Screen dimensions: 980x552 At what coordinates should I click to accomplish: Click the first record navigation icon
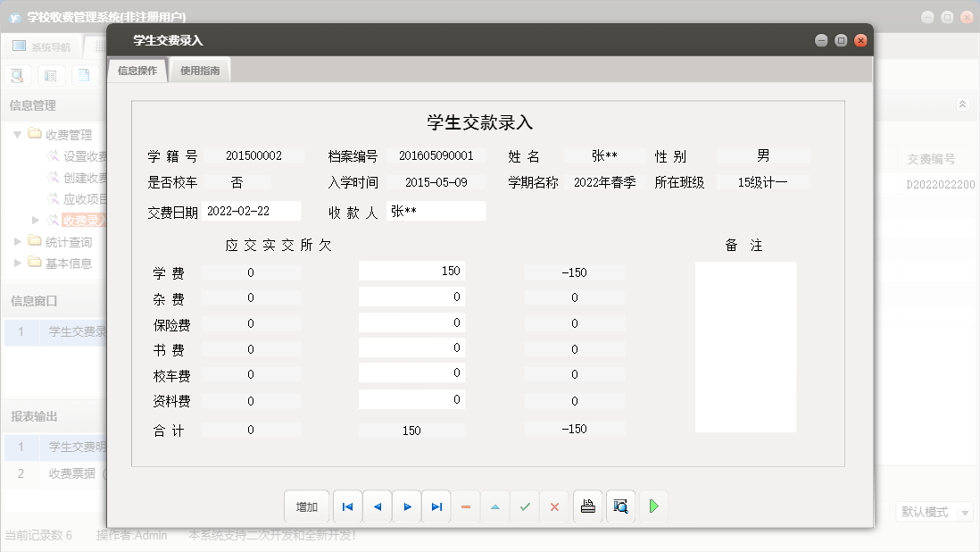347,506
